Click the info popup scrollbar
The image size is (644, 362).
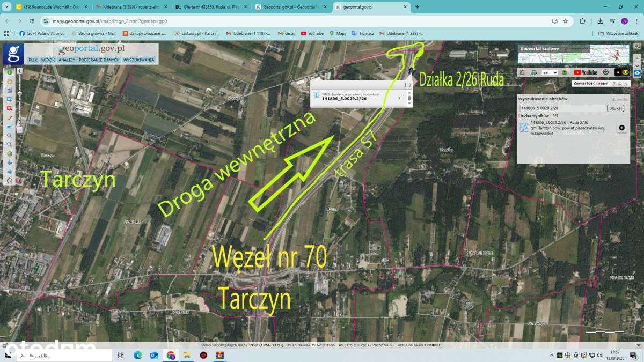point(409,98)
